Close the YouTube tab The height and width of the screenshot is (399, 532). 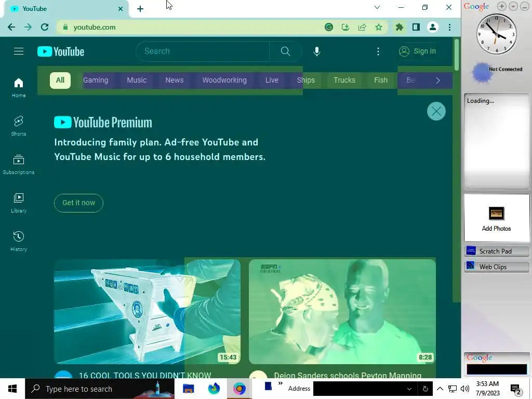[121, 9]
